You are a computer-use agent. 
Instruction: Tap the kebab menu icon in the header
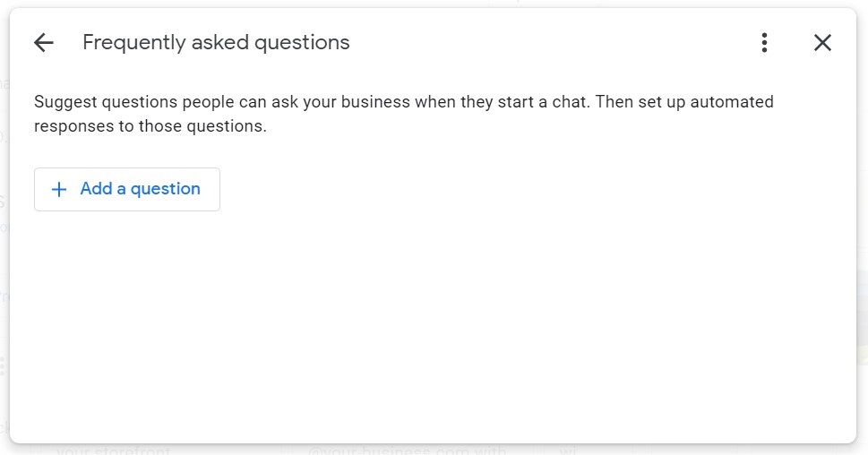click(764, 42)
